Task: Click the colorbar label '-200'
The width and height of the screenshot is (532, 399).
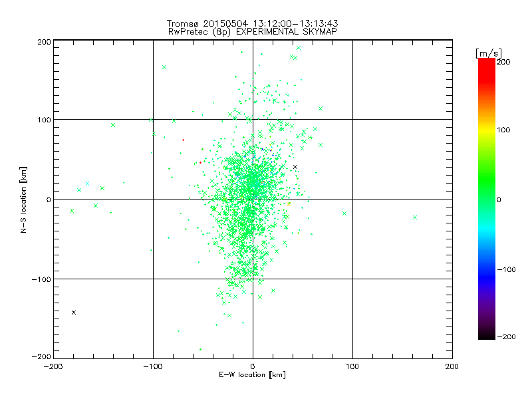Action: [x=506, y=336]
